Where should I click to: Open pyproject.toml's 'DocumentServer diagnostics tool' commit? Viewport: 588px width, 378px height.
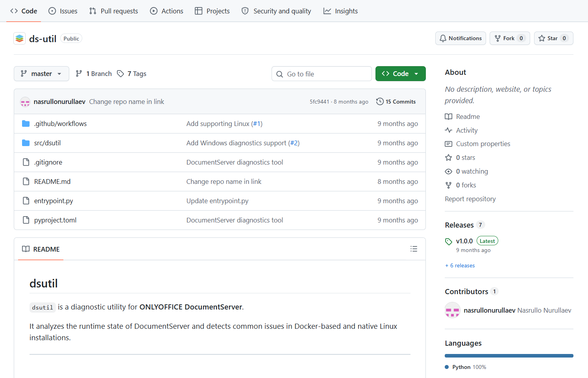(235, 220)
